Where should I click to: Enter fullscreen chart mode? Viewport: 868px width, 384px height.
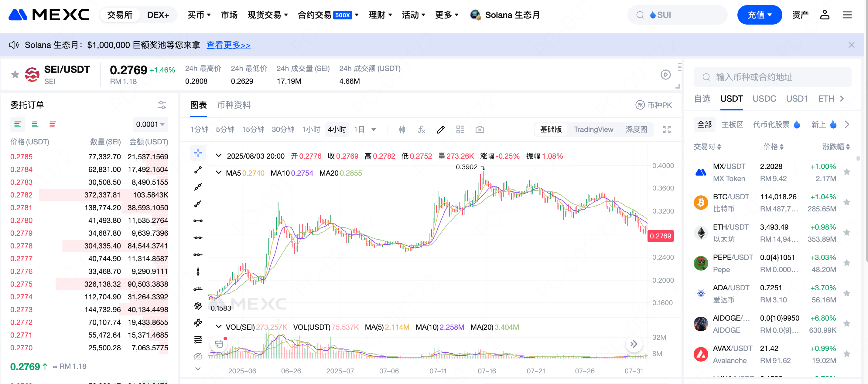tap(667, 130)
